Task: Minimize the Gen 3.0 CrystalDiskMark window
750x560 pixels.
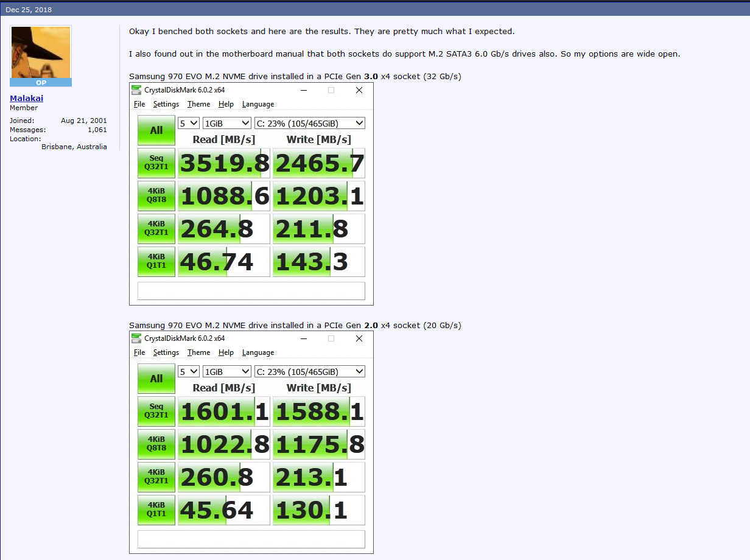Action: click(x=303, y=90)
